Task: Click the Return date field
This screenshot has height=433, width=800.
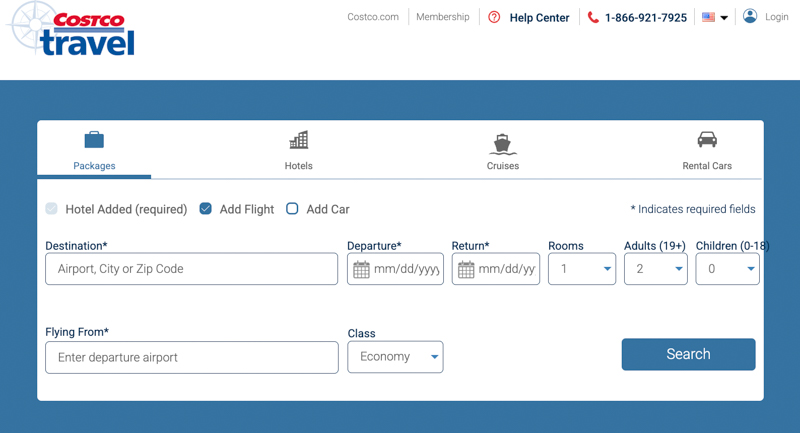Action: coord(495,269)
